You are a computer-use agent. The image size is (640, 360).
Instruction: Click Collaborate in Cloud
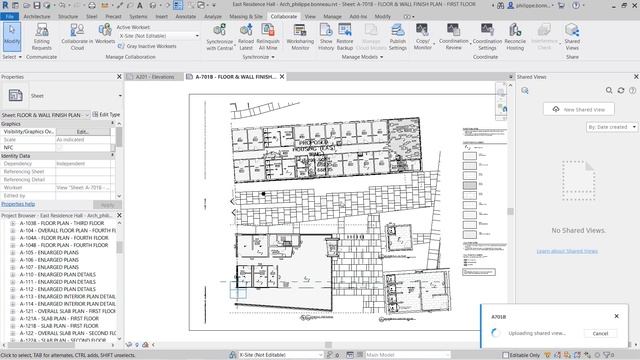pyautogui.click(x=77, y=37)
